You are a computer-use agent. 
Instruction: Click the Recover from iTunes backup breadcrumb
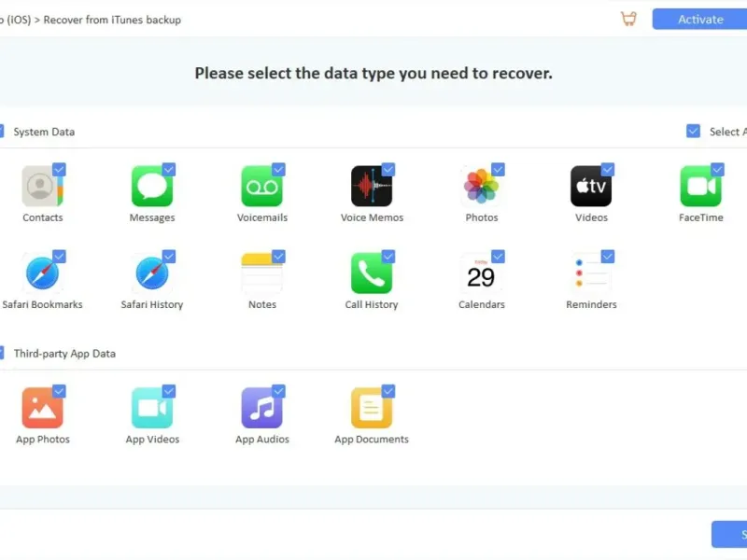pos(112,20)
